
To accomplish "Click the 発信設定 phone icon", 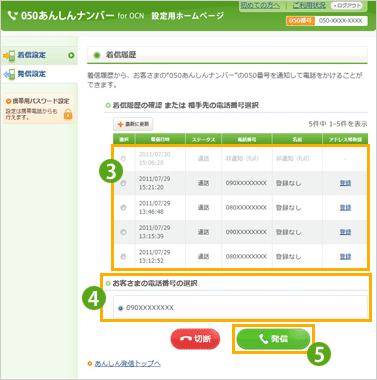I will click(x=9, y=74).
